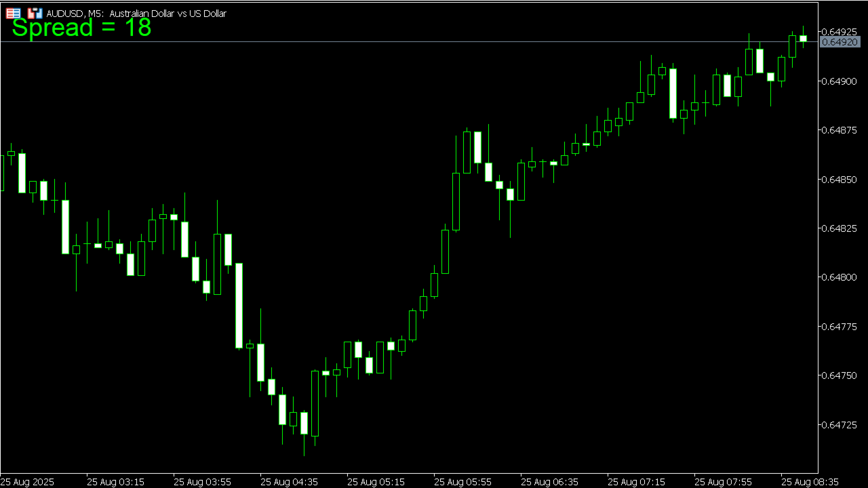Click the 25 Aug 07:55 time label
The width and height of the screenshot is (868, 488).
click(723, 482)
